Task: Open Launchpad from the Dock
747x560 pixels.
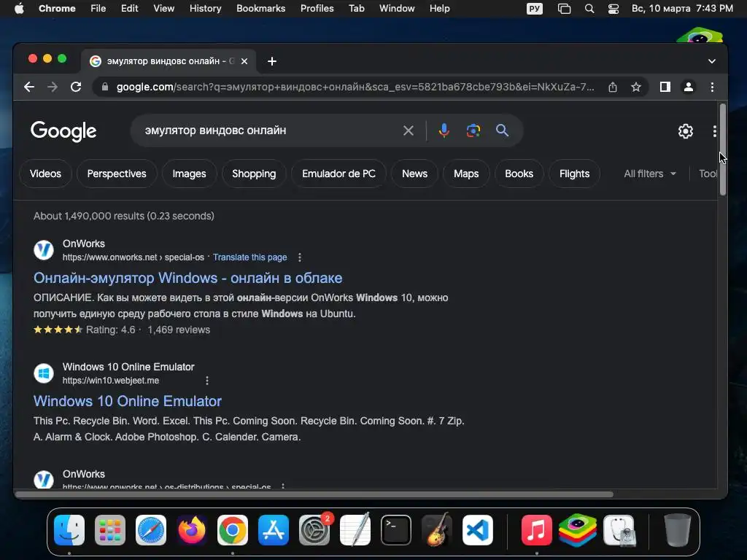Action: pos(110,530)
